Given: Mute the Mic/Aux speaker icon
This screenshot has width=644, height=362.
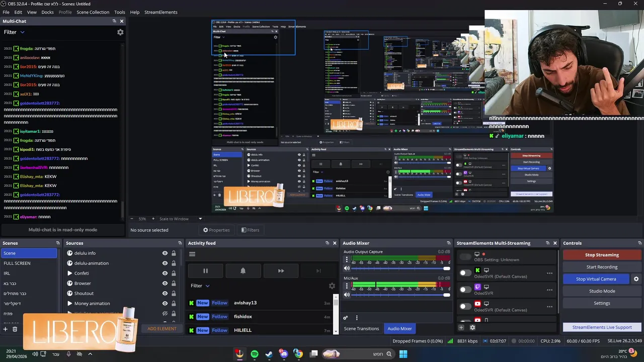Looking at the screenshot, I should point(347,295).
